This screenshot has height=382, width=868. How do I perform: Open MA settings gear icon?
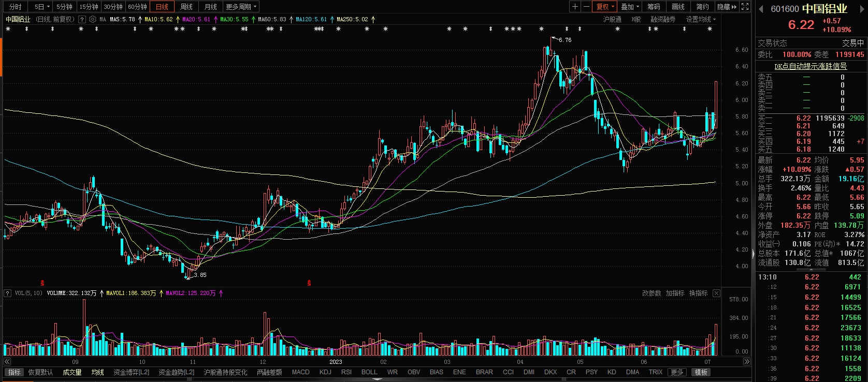(93, 19)
